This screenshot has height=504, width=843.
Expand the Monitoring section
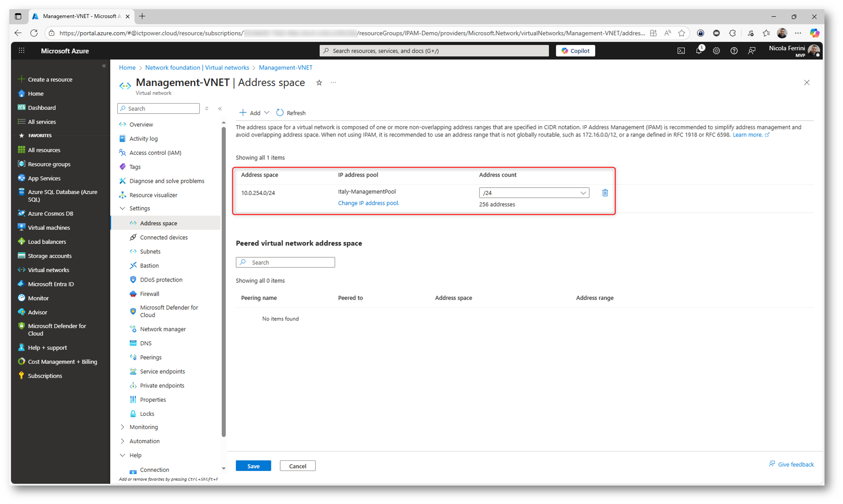click(143, 427)
